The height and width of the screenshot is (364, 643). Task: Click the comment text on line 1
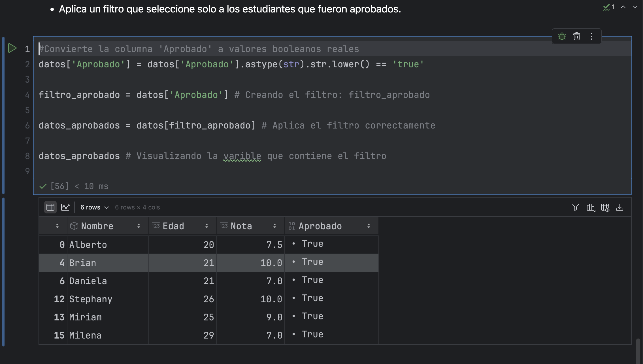tap(199, 49)
